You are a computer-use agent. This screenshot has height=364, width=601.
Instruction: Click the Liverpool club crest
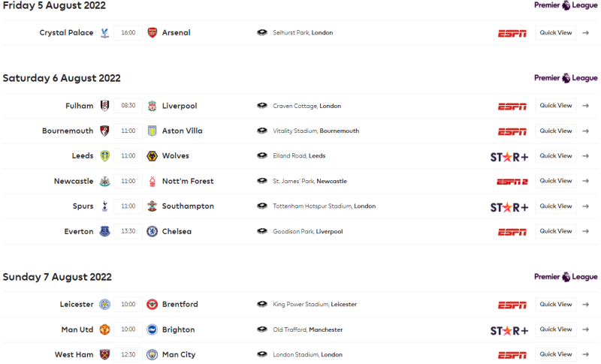pyautogui.click(x=153, y=106)
